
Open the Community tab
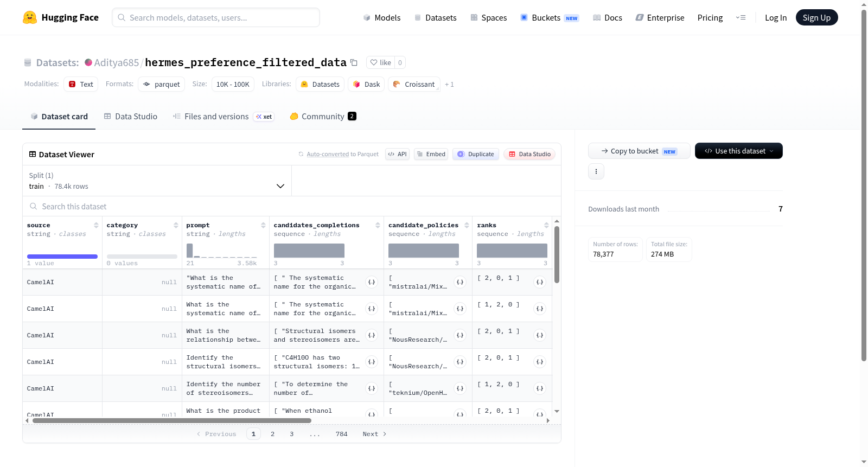[323, 116]
